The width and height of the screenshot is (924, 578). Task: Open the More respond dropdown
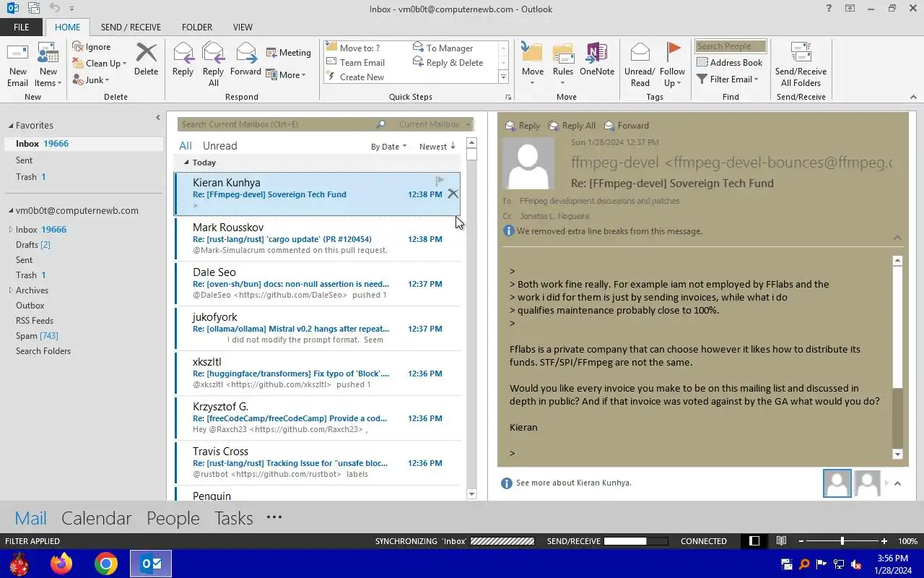pos(286,74)
